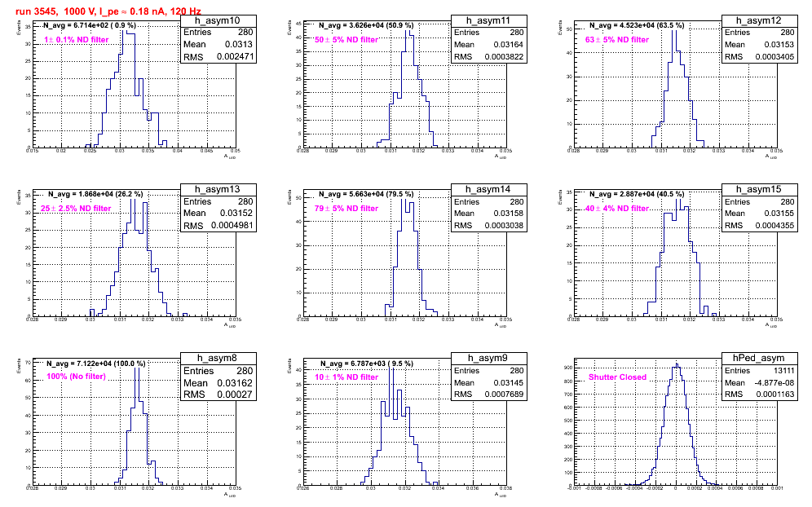This screenshot has width=812, height=507.
Task: Select the h_asym8 stats box title
Action: (x=218, y=359)
